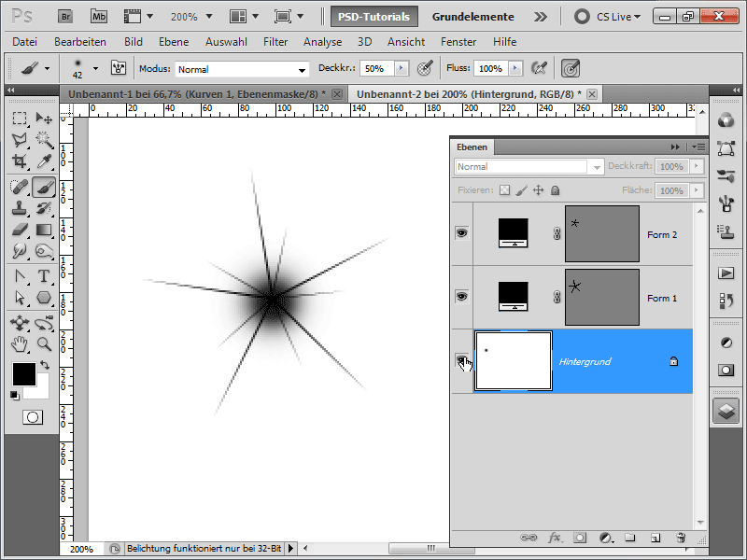
Task: Select the Eraser tool
Action: (x=20, y=230)
